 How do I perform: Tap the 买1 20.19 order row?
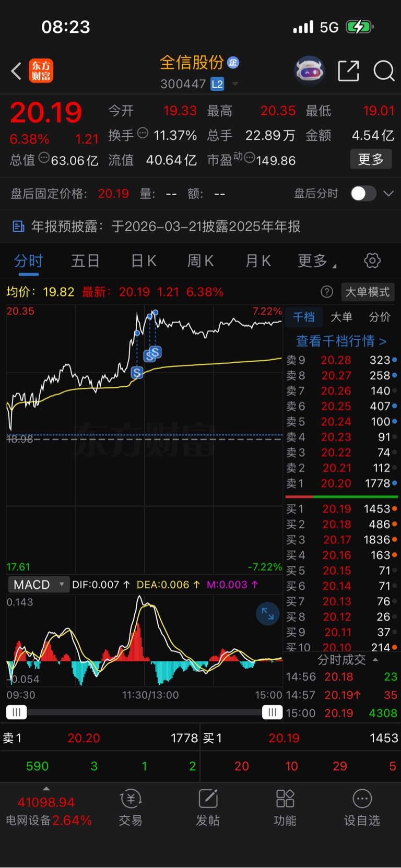click(x=341, y=509)
